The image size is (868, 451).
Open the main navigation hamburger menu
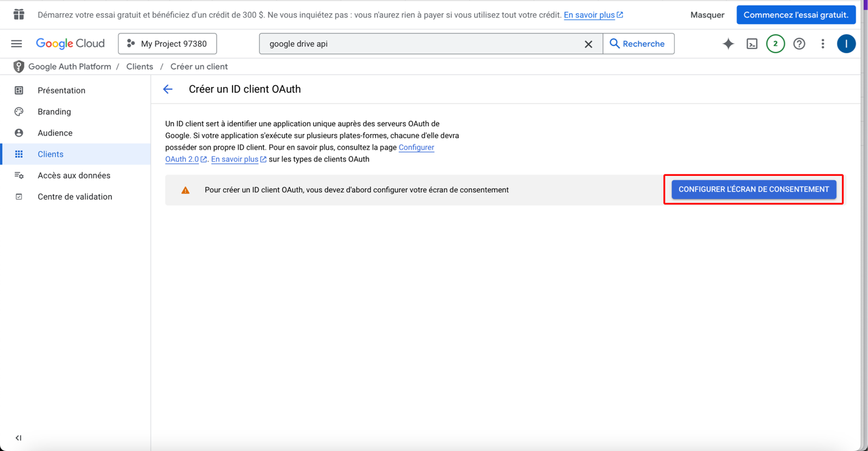[16, 44]
